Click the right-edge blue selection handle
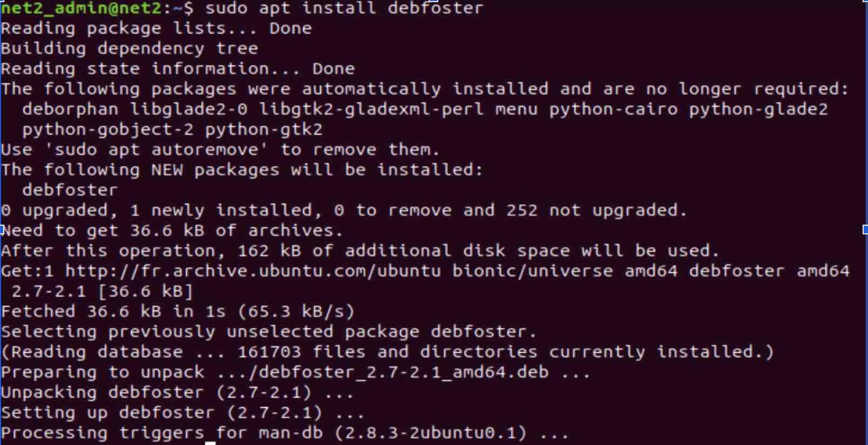The height and width of the screenshot is (445, 868). coord(865,230)
